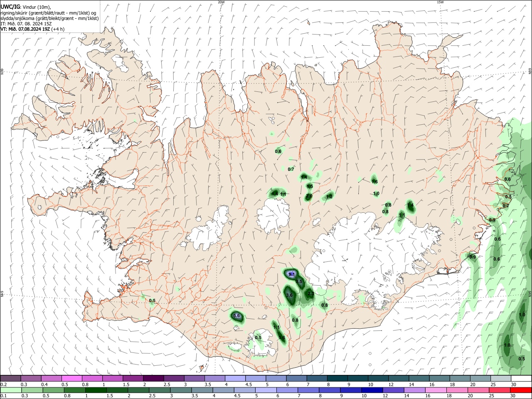Select the legend line starting 'rigning/skúrir'
This screenshot has width=532, height=399.
pos(48,13)
